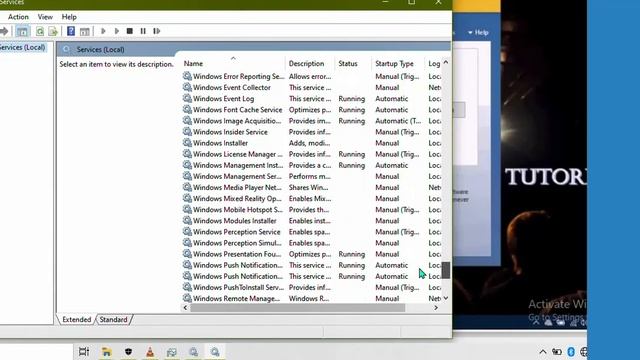640x360 pixels.
Task: Click the gear icon beside Windows Management Service
Action: tap(187, 176)
